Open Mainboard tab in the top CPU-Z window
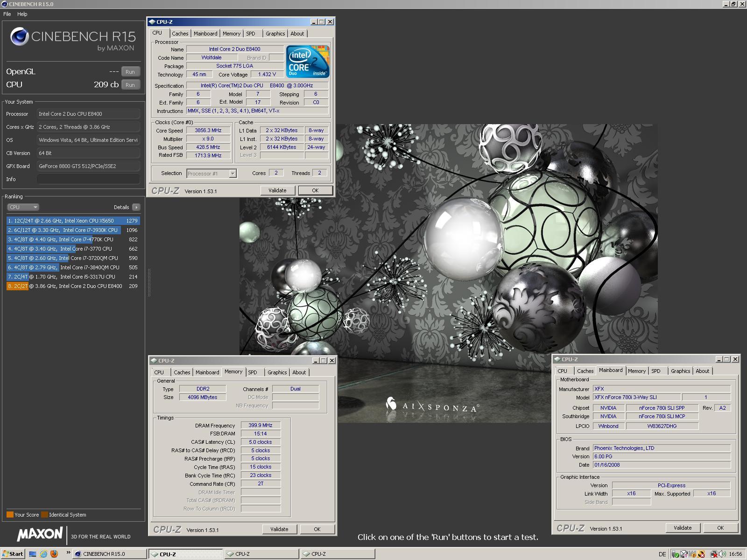This screenshot has height=560, width=747. coord(205,34)
